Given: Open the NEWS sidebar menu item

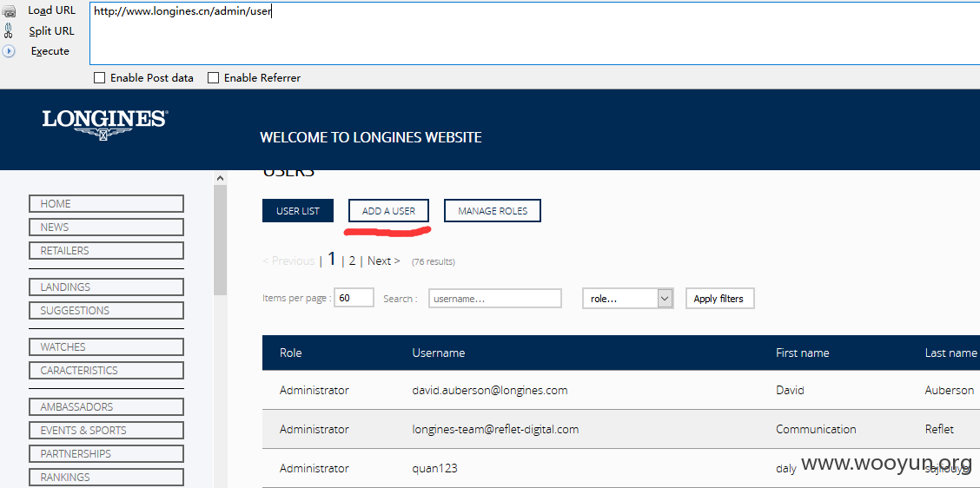Looking at the screenshot, I should pos(106,227).
